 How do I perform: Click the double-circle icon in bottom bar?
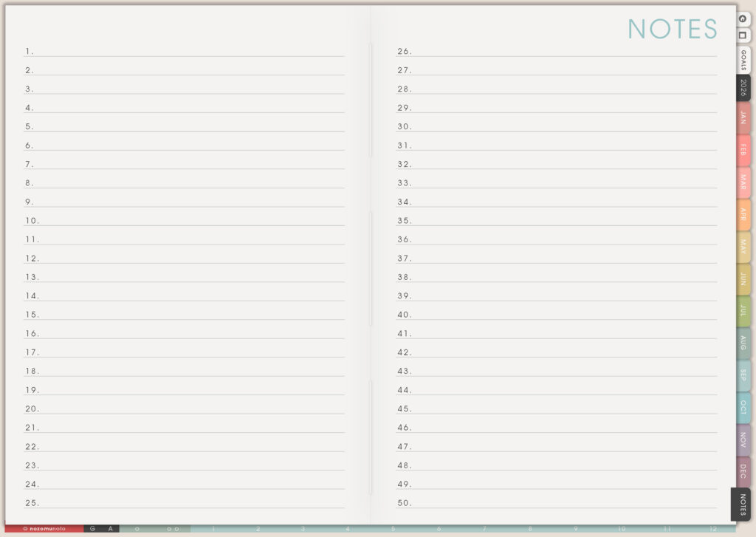coord(173,529)
